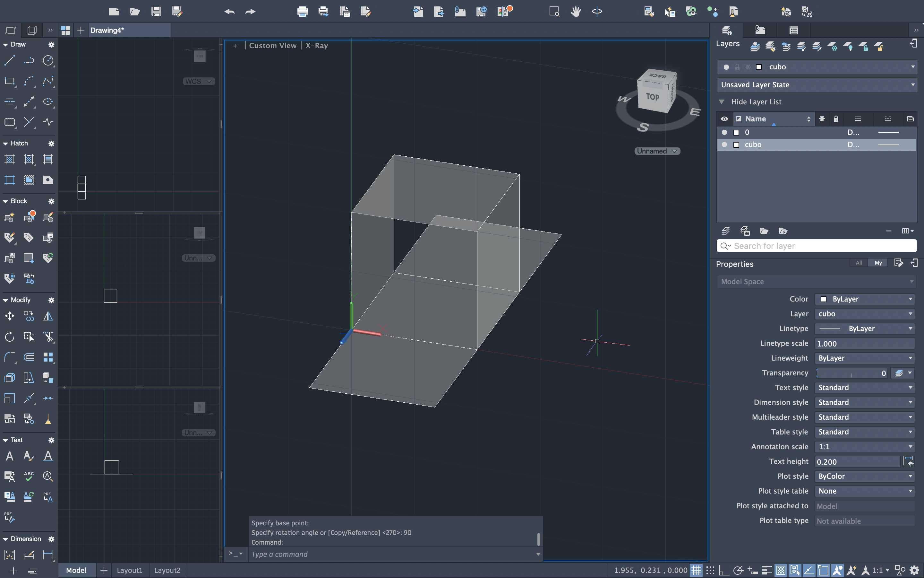Open the Unnamed UCS dropdown near ViewCube
924x578 pixels.
point(657,151)
